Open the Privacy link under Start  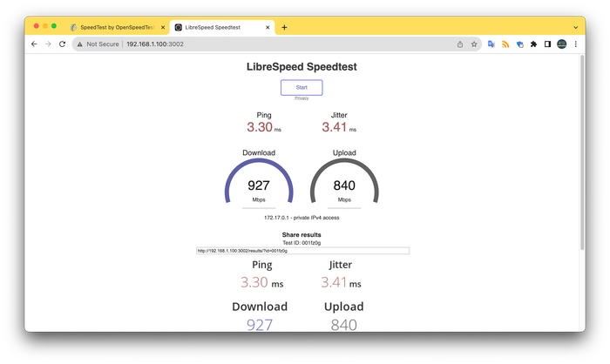[302, 98]
